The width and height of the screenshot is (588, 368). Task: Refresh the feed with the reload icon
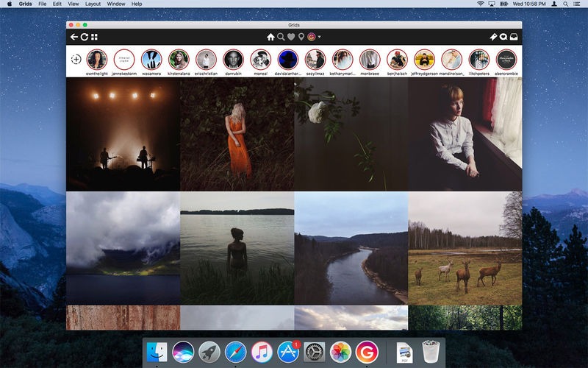click(x=84, y=37)
